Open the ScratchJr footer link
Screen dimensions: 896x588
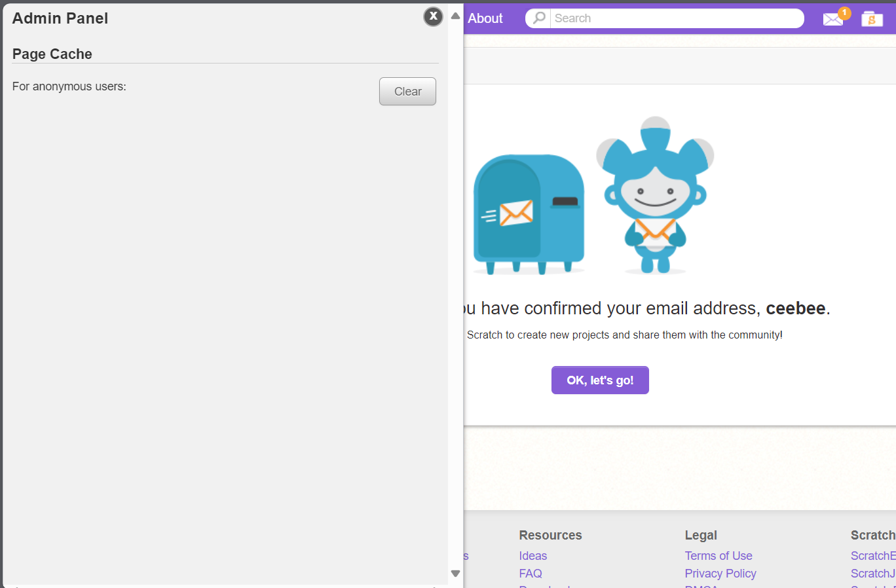point(872,574)
